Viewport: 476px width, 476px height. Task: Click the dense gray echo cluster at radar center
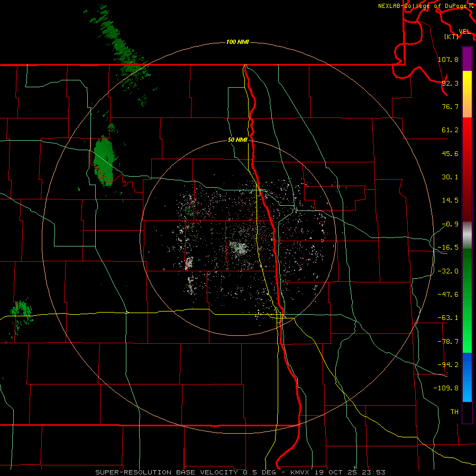(x=239, y=248)
